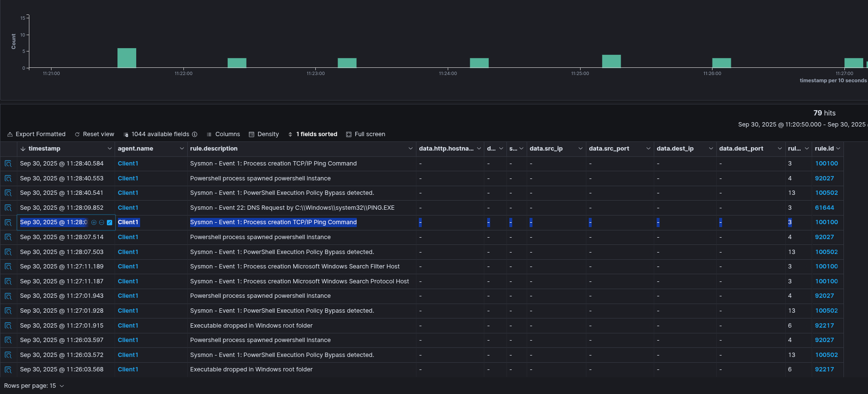This screenshot has height=394, width=868.
Task: Inspect the last row's document at 11:26:03.568
Action: click(8, 369)
